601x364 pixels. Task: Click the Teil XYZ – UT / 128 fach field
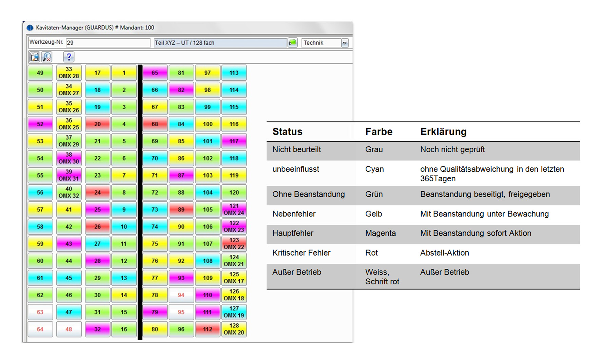click(x=220, y=43)
